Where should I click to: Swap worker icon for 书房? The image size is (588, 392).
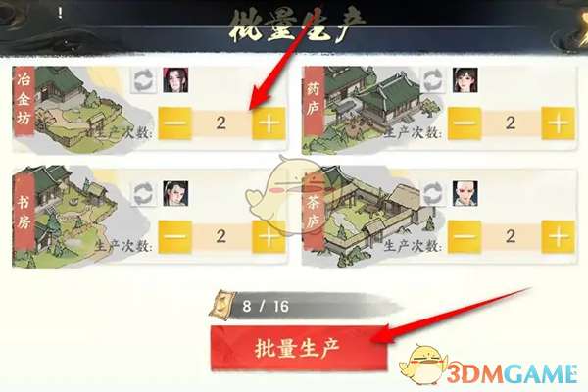pos(144,194)
